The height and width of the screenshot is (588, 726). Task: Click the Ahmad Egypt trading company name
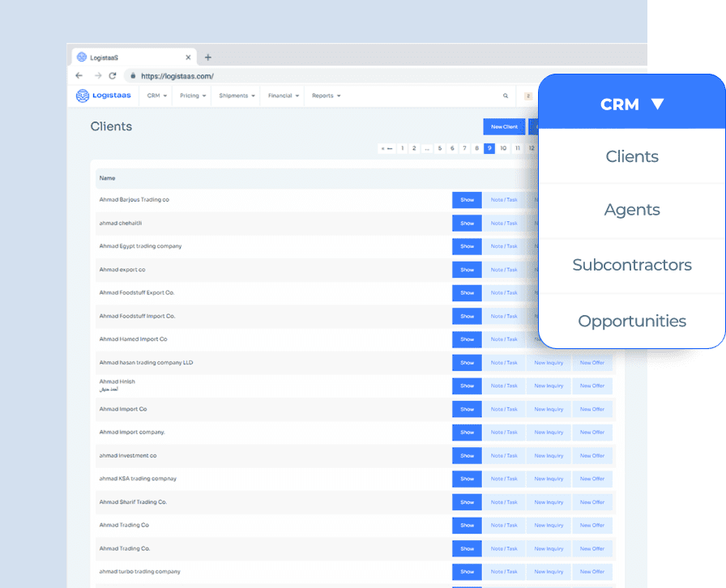(140, 246)
